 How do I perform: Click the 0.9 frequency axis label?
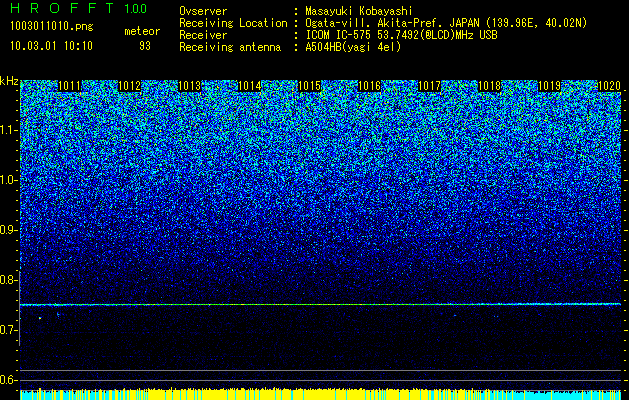tap(8, 230)
